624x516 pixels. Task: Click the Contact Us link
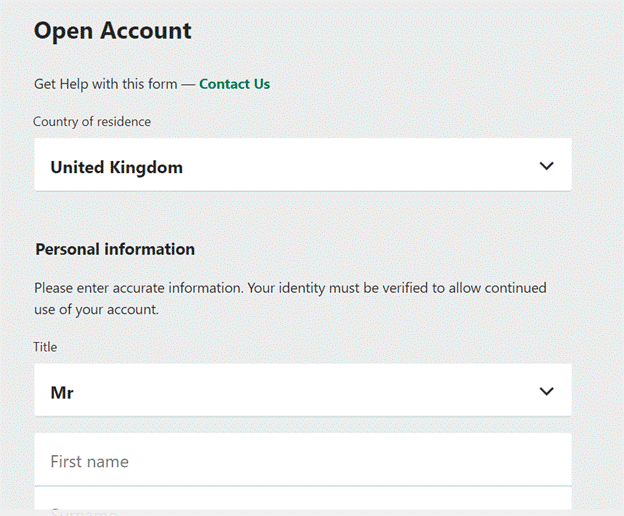pyautogui.click(x=234, y=84)
